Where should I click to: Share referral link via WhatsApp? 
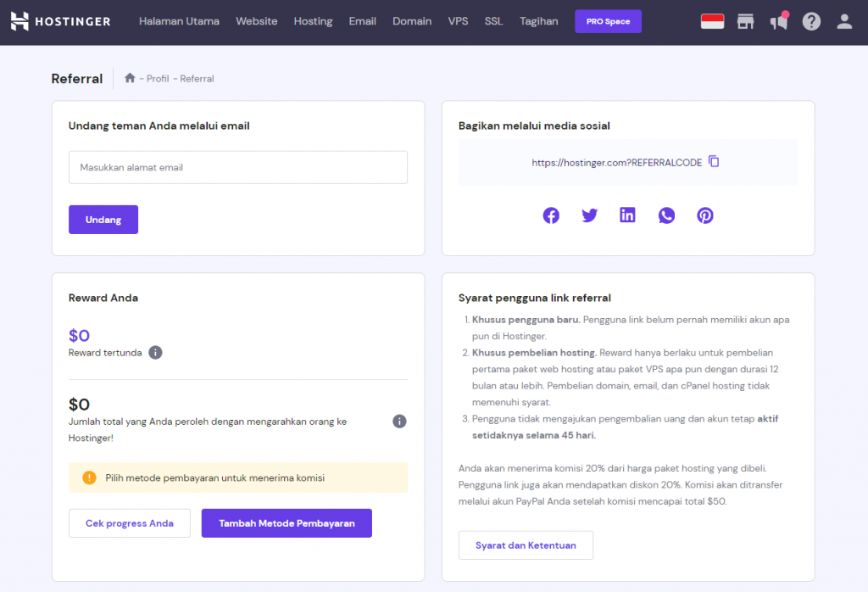[x=666, y=215]
